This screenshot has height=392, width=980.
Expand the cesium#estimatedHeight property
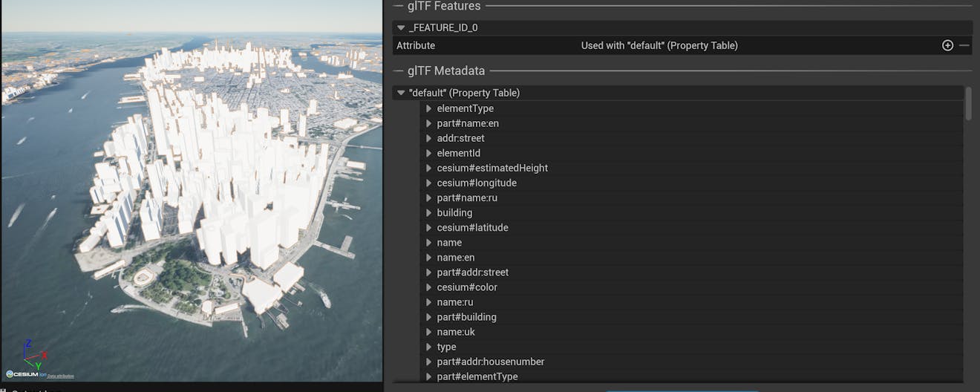coord(429,168)
